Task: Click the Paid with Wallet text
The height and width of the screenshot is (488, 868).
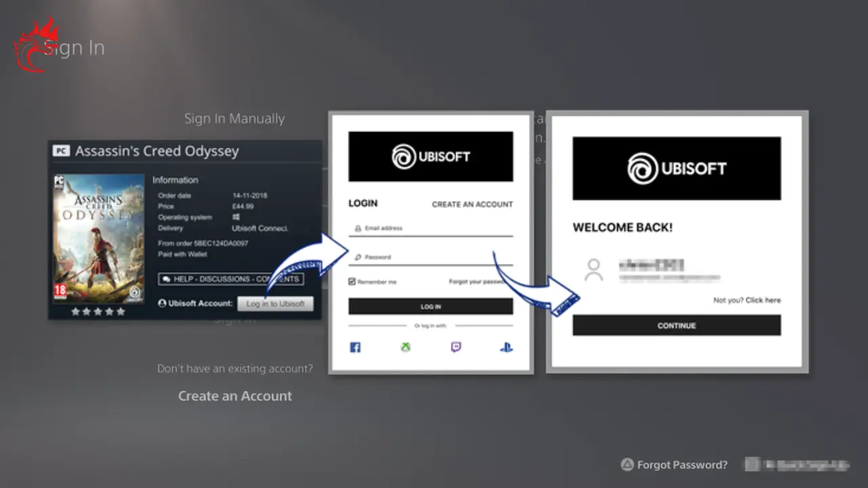Action: (x=182, y=254)
